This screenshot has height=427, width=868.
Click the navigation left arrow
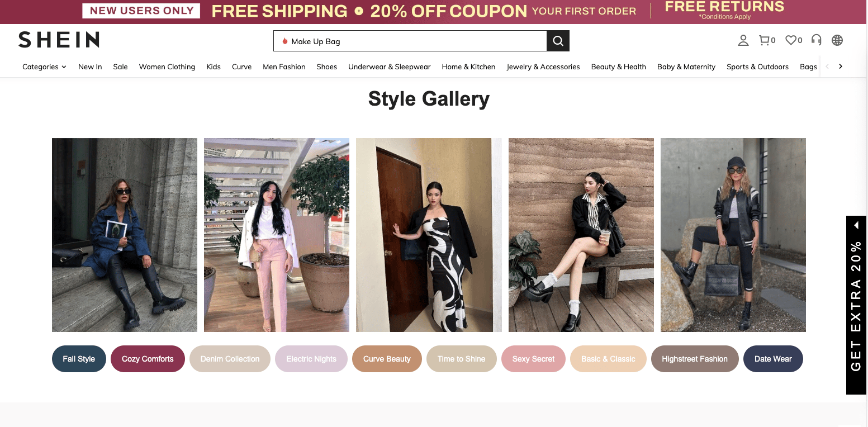point(827,67)
